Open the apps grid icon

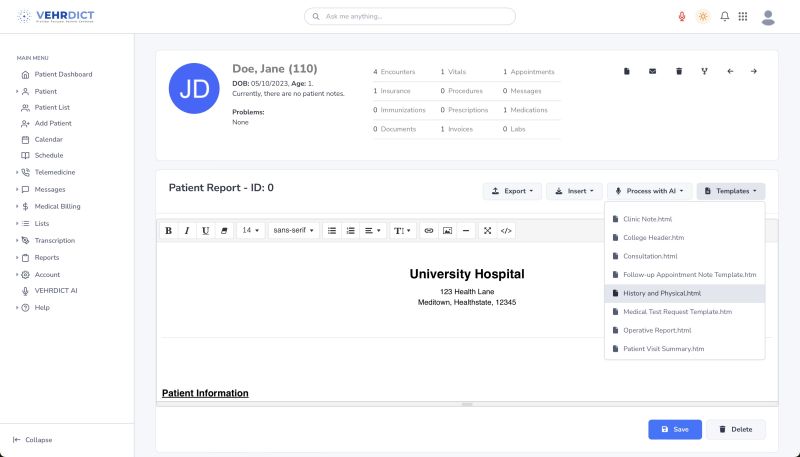742,17
